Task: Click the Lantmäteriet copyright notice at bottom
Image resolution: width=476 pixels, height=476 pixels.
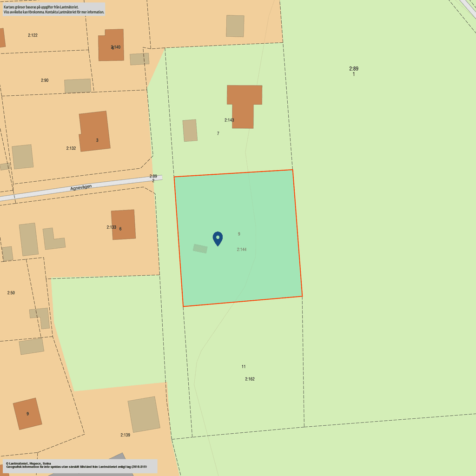Action: (80, 466)
